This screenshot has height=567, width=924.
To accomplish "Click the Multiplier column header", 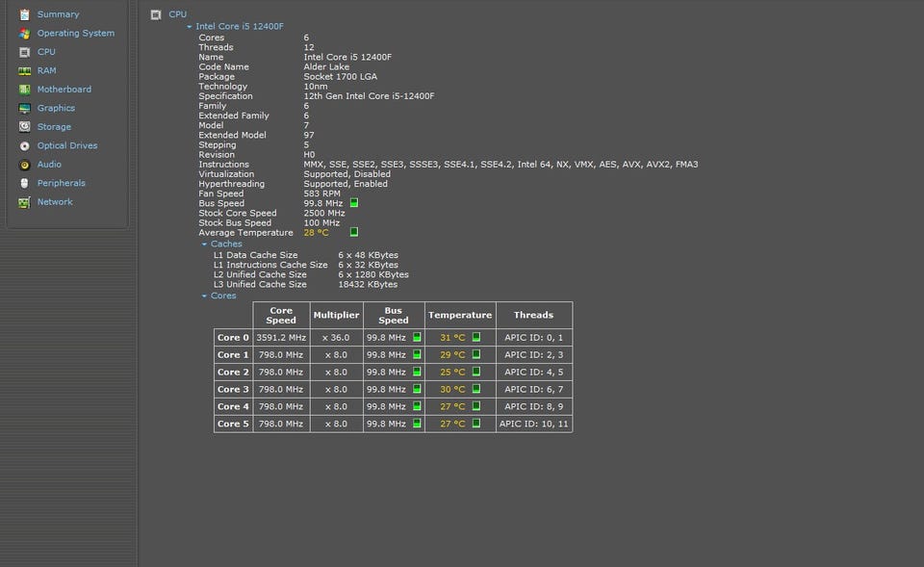I will pyautogui.click(x=337, y=315).
